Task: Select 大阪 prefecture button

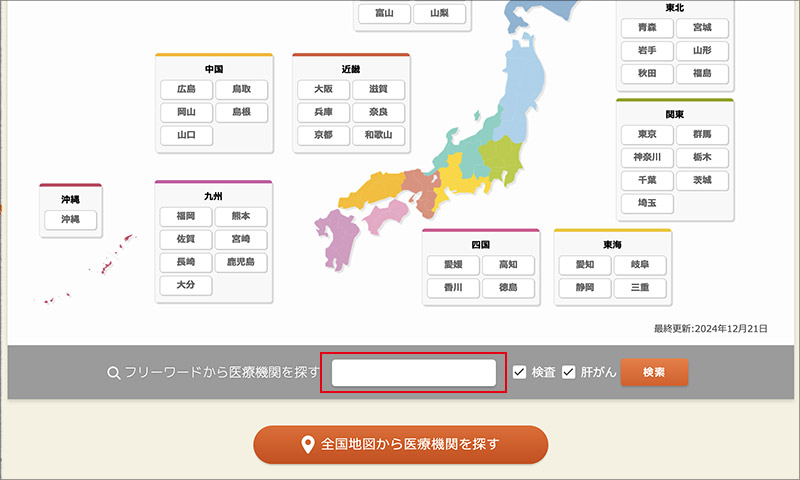Action: point(323,89)
